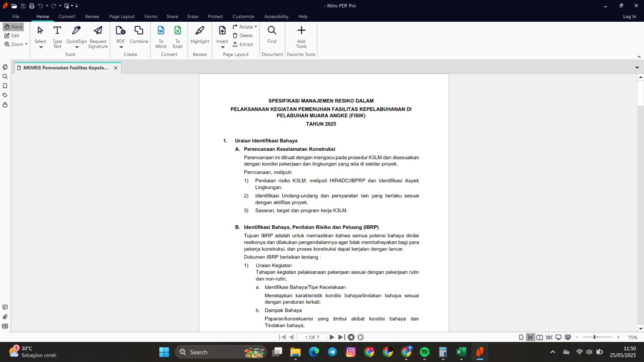The width and height of the screenshot is (644, 362).
Task: Convert PDF using To Excel
Action: click(x=178, y=36)
